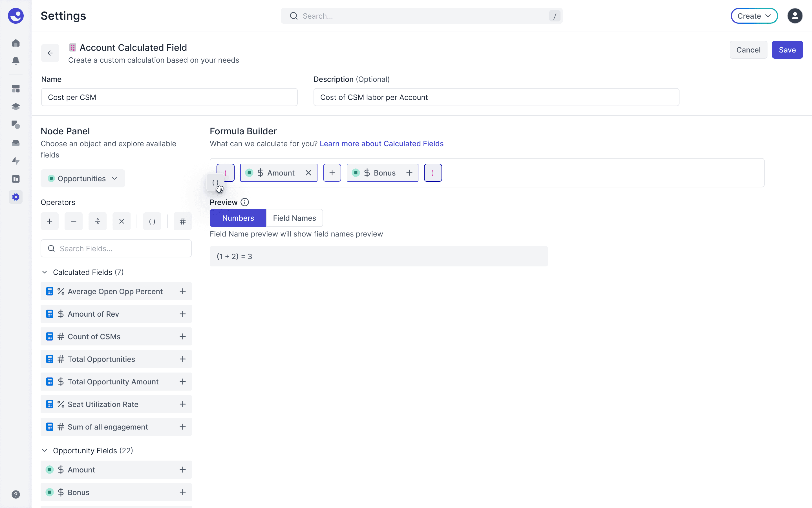Open the inbox tray icon in sidebar
This screenshot has width=812, height=508.
tap(16, 143)
